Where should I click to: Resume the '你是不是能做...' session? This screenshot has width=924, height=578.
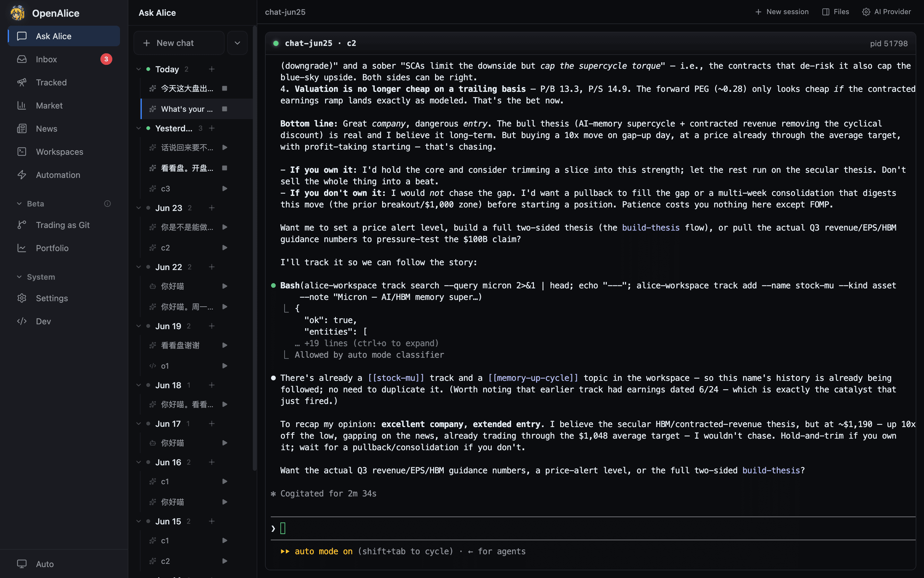tap(225, 227)
